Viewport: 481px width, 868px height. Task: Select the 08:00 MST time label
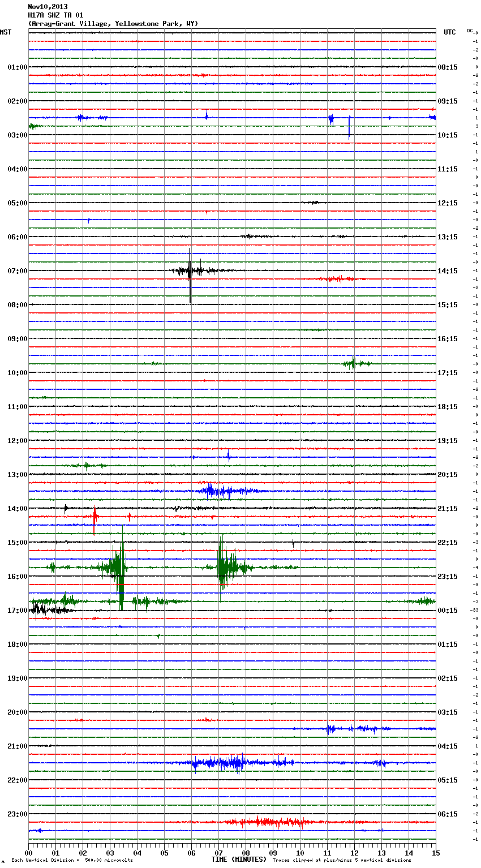(x=18, y=305)
